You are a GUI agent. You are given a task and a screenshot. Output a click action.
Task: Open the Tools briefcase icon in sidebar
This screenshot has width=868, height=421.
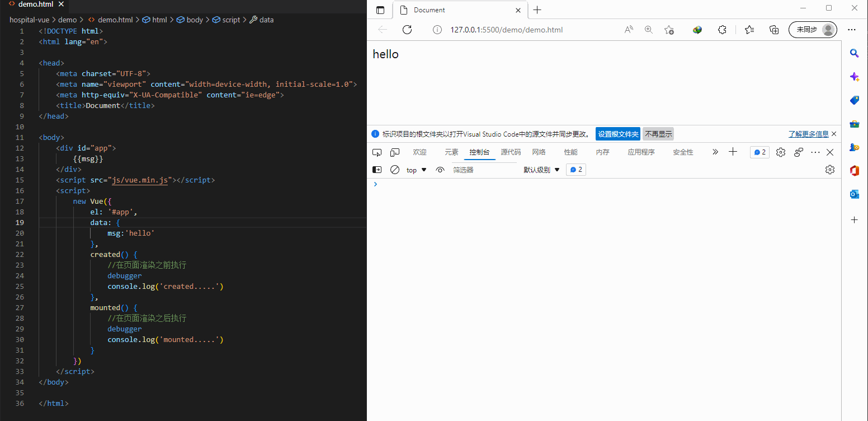854,124
